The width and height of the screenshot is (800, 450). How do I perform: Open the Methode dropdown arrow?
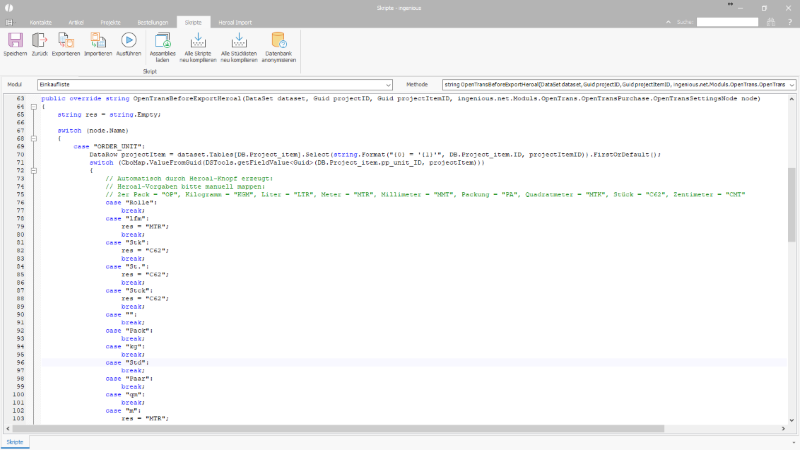792,85
